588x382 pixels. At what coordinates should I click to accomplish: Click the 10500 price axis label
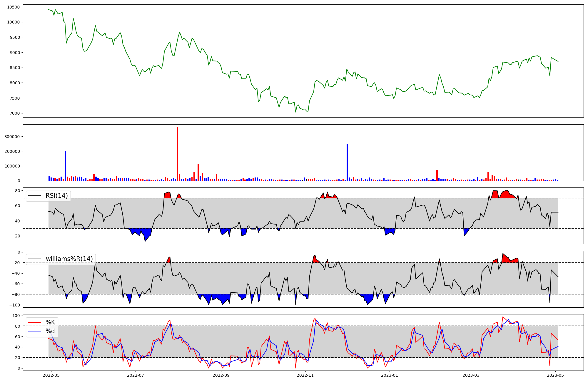click(x=14, y=7)
